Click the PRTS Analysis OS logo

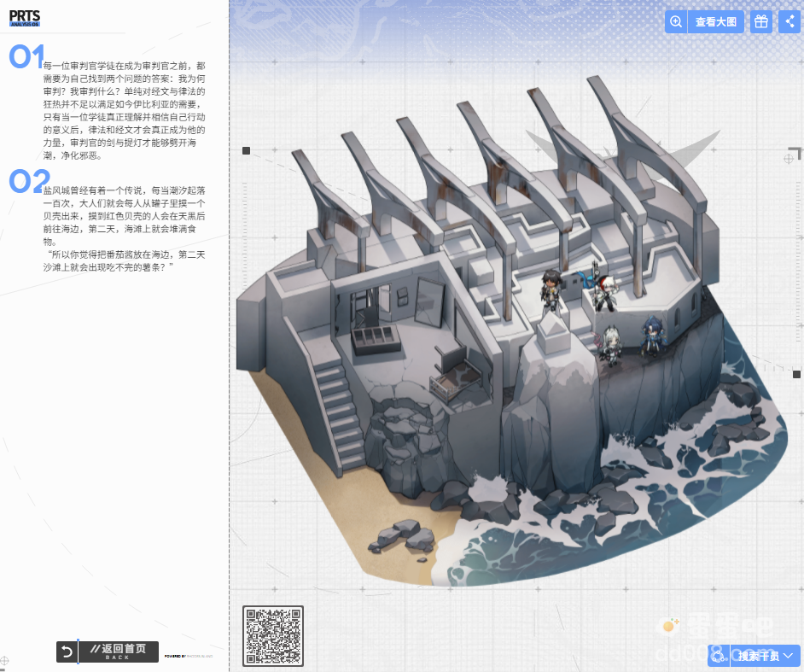point(25,19)
